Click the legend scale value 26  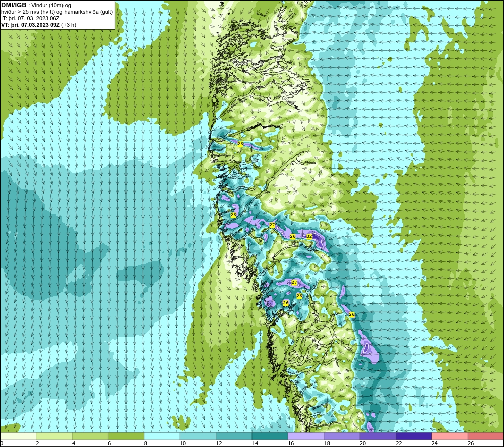[x=471, y=443]
